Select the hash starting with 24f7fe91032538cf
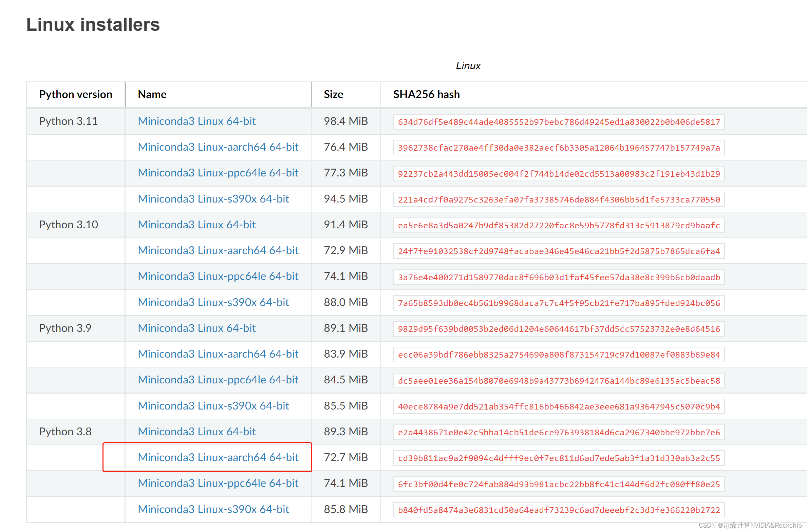The width and height of the screenshot is (807, 532). (559, 251)
